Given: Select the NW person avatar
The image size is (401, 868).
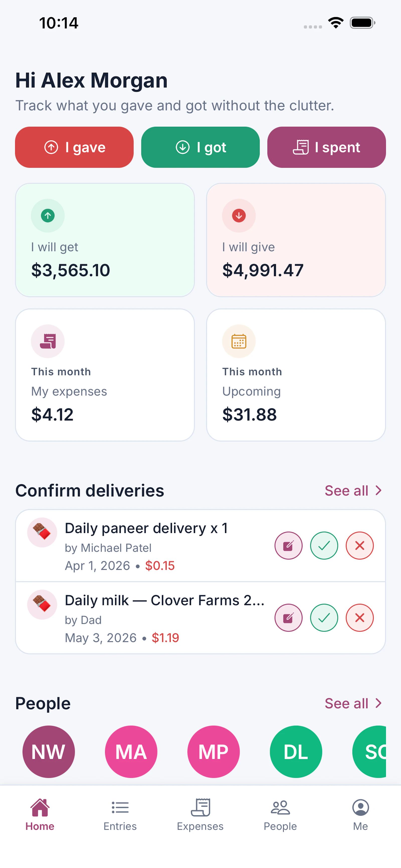Looking at the screenshot, I should point(48,752).
